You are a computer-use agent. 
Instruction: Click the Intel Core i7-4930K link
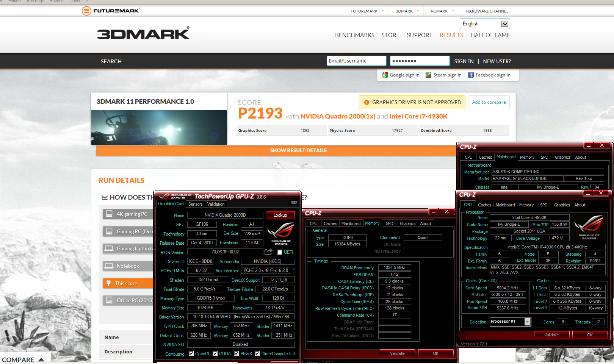418,116
